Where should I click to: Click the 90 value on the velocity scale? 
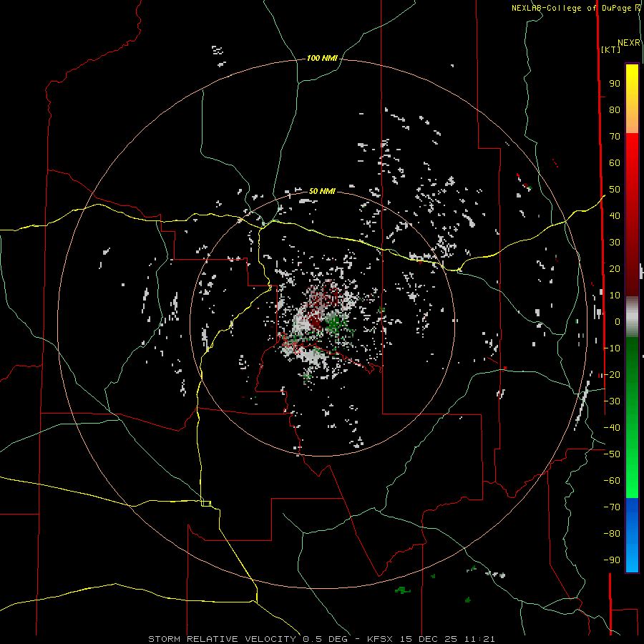pyautogui.click(x=615, y=84)
